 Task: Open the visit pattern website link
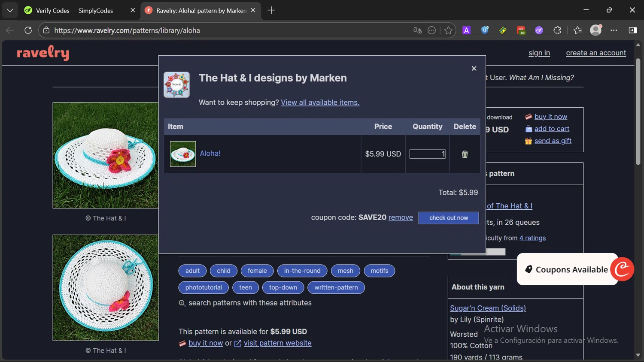tap(277, 343)
